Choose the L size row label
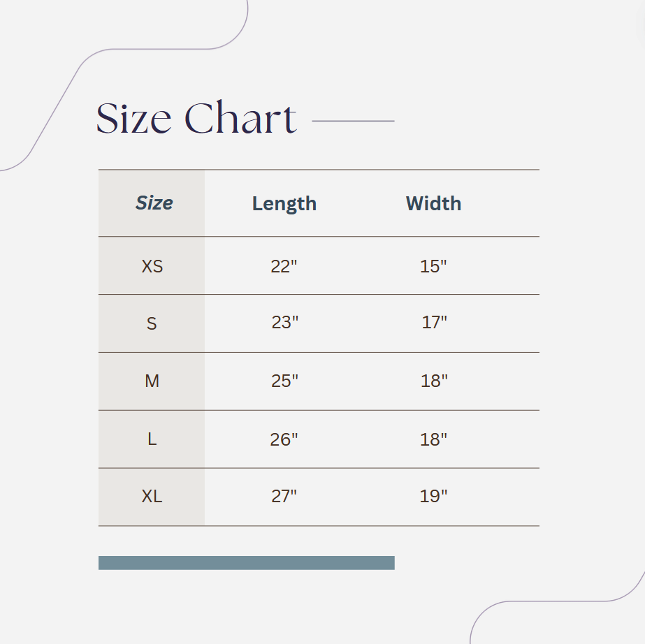 pyautogui.click(x=152, y=439)
